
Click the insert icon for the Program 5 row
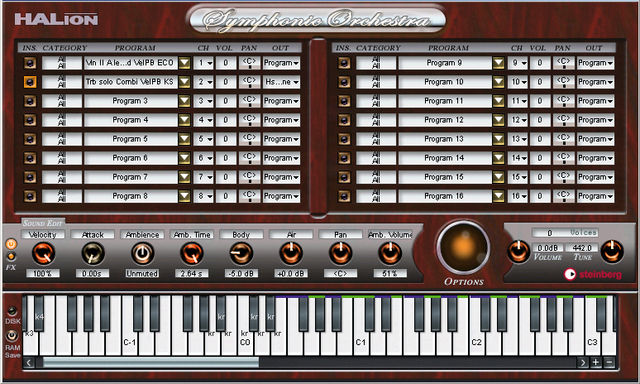click(x=30, y=139)
